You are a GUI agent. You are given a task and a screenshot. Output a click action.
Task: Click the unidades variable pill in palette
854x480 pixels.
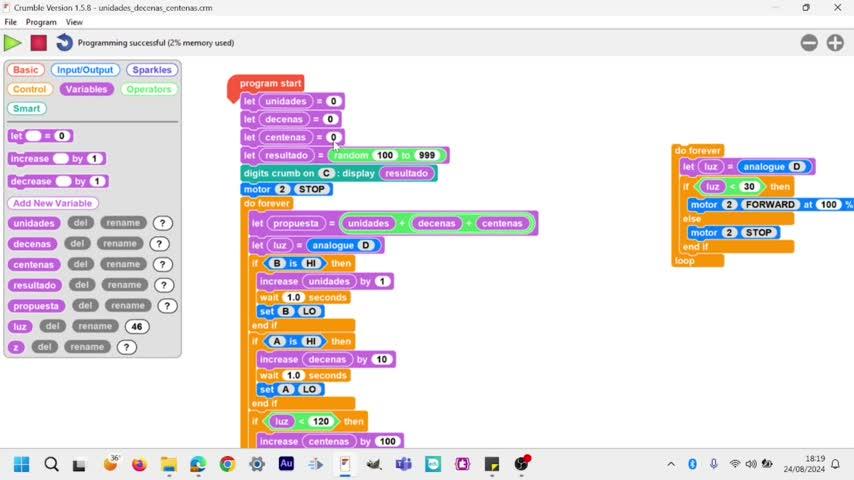pyautogui.click(x=34, y=223)
